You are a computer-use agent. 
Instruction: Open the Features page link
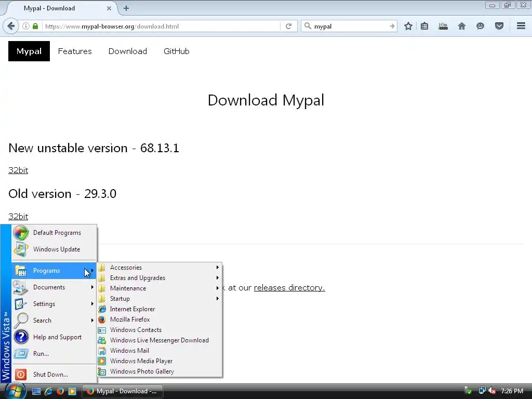[75, 51]
